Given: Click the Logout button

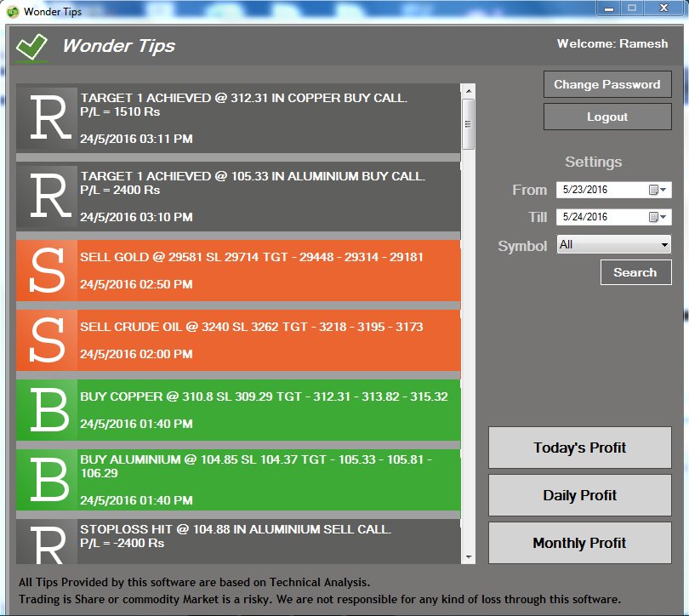Looking at the screenshot, I should (607, 117).
